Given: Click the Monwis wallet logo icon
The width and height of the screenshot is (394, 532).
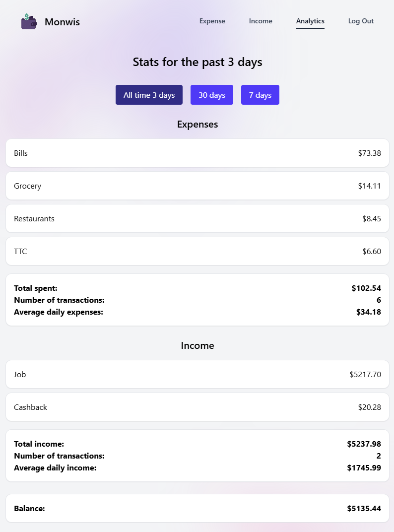Looking at the screenshot, I should click(x=28, y=21).
